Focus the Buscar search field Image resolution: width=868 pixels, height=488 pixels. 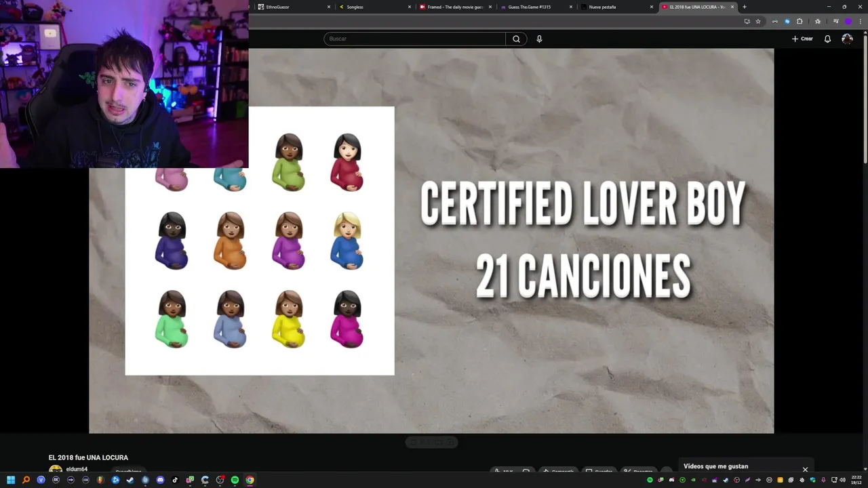coord(414,39)
